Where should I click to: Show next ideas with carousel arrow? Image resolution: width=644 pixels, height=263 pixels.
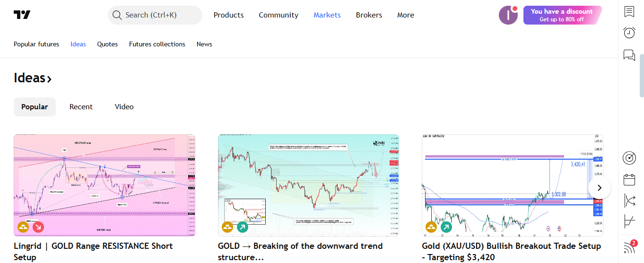(600, 188)
